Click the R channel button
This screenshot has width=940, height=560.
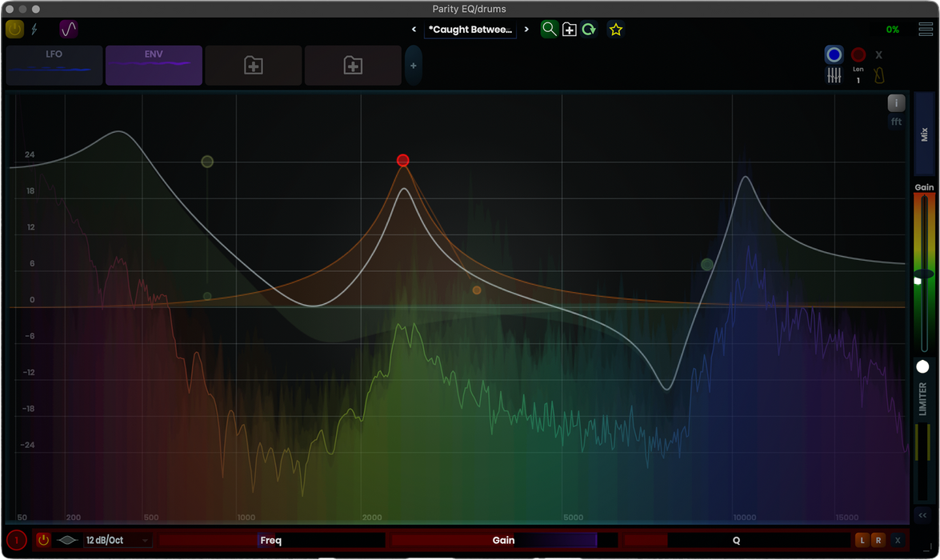point(878,540)
